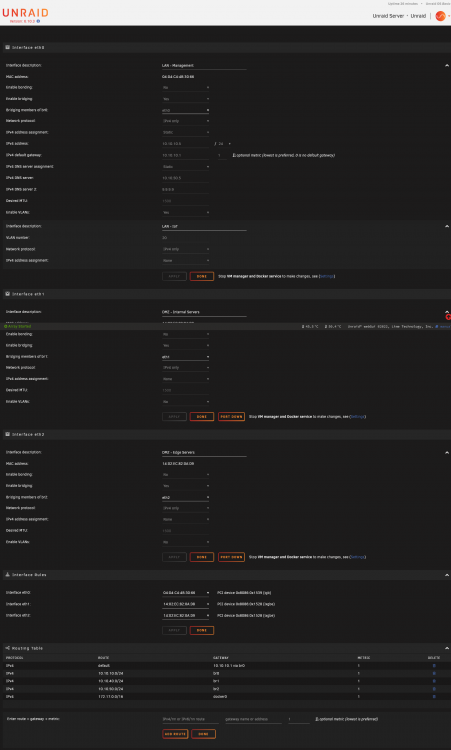The width and height of the screenshot is (451, 750).
Task: Click Done button in eth2 section
Action: click(x=202, y=557)
